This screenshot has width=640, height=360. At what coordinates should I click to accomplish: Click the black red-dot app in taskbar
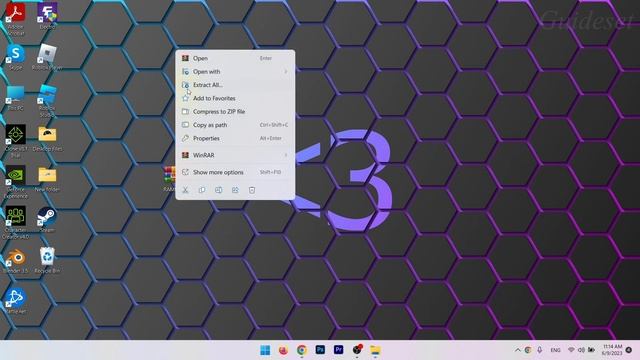[x=357, y=350]
